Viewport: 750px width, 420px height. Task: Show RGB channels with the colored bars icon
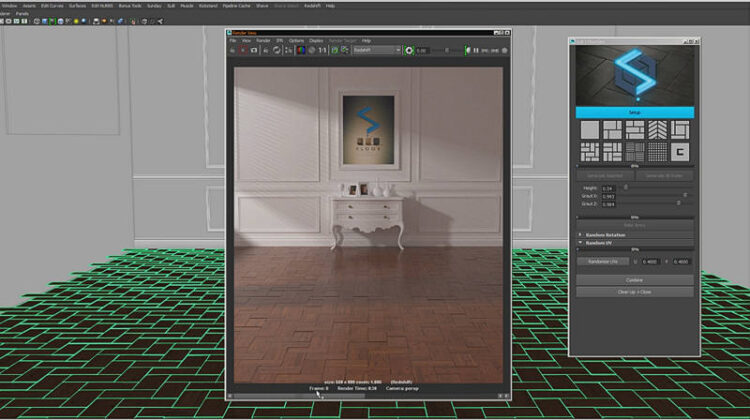coord(301,50)
